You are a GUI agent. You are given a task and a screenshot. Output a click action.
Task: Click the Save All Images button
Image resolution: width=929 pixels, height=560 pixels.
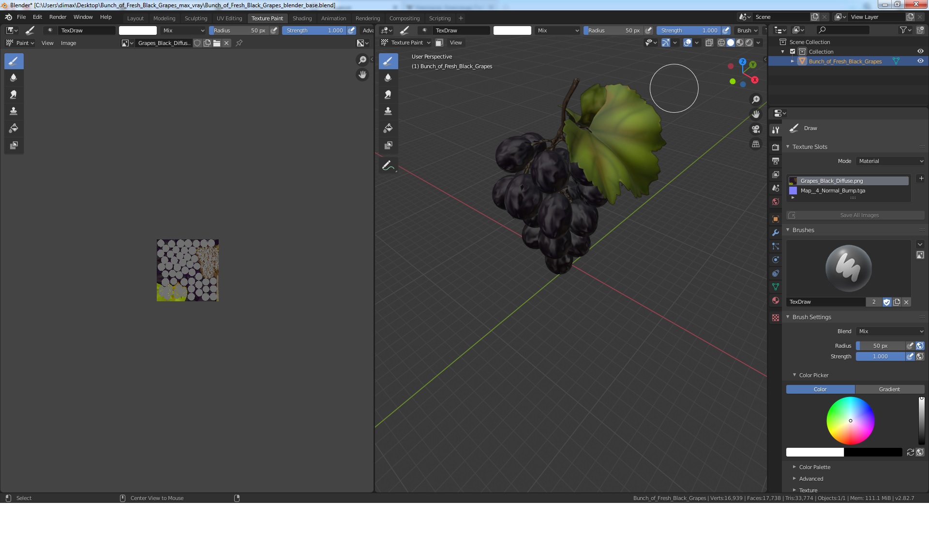click(x=855, y=215)
